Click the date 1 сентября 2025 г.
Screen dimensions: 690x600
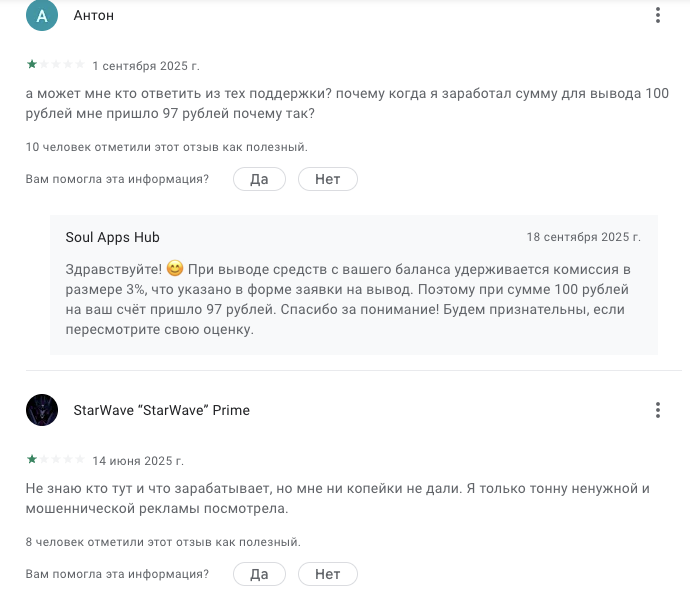tap(138, 66)
